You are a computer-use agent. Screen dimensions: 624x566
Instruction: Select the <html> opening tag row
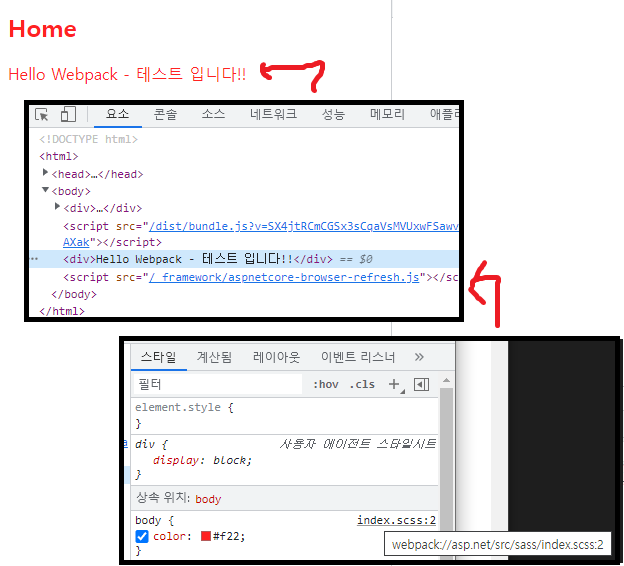point(59,156)
